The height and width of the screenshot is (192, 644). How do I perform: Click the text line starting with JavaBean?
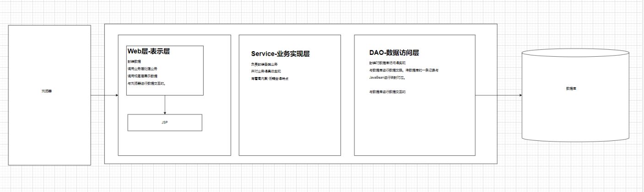pyautogui.click(x=387, y=78)
